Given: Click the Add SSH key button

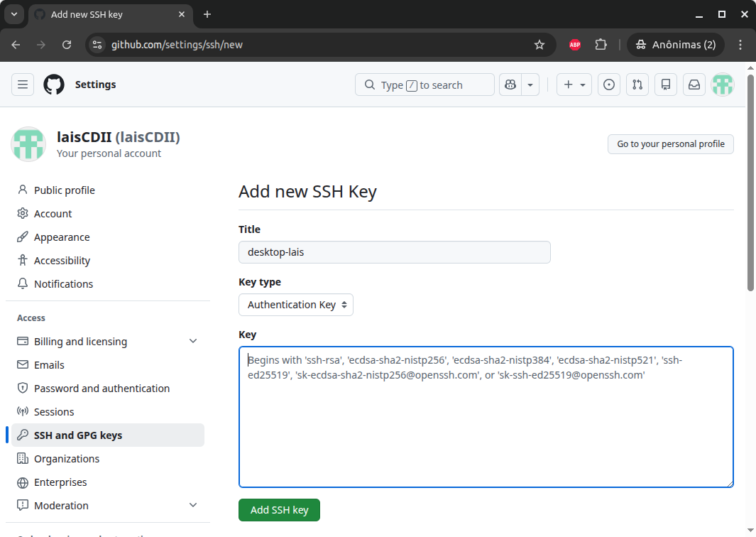Looking at the screenshot, I should [279, 510].
